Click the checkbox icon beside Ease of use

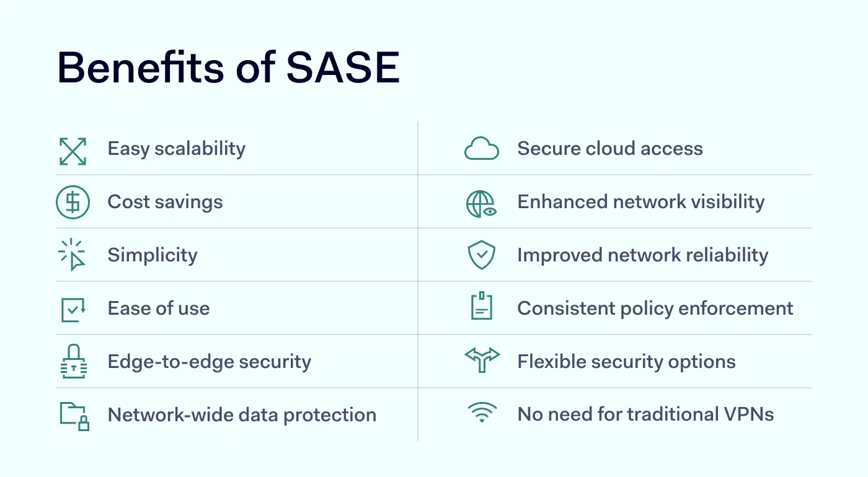73,309
